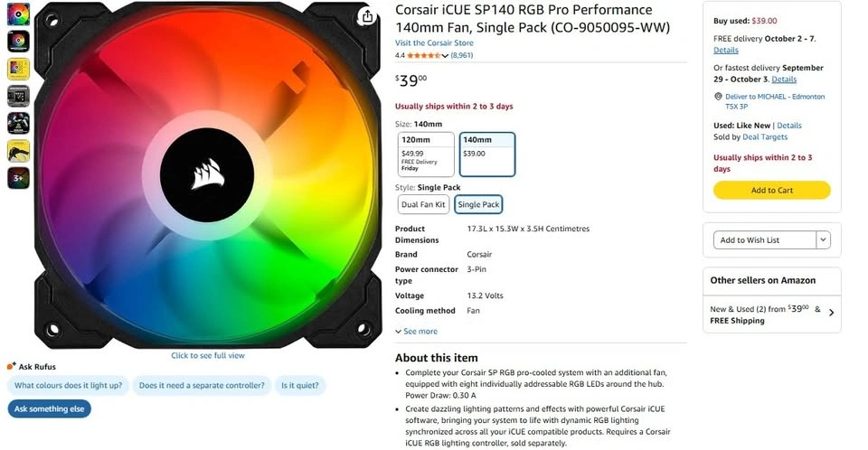The height and width of the screenshot is (450, 868).
Task: Choose the Dual Fan Kit style
Action: click(423, 205)
